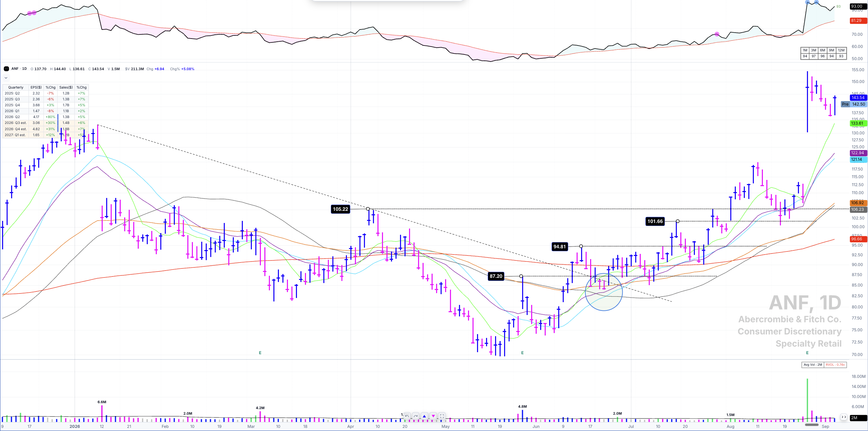Click the +80% EPS change cell

pos(50,117)
